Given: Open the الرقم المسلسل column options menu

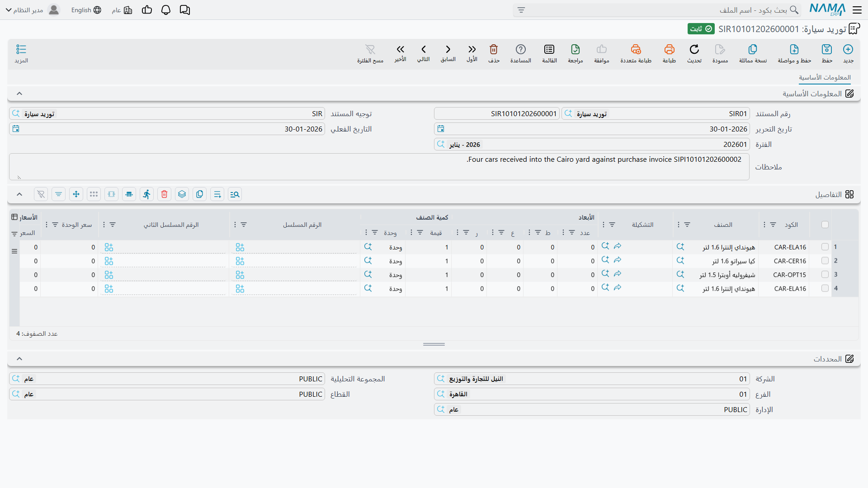Looking at the screenshot, I should [x=235, y=225].
